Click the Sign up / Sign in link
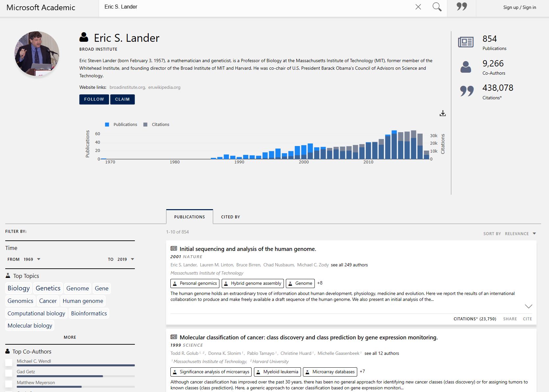The image size is (549, 392). coord(520,7)
